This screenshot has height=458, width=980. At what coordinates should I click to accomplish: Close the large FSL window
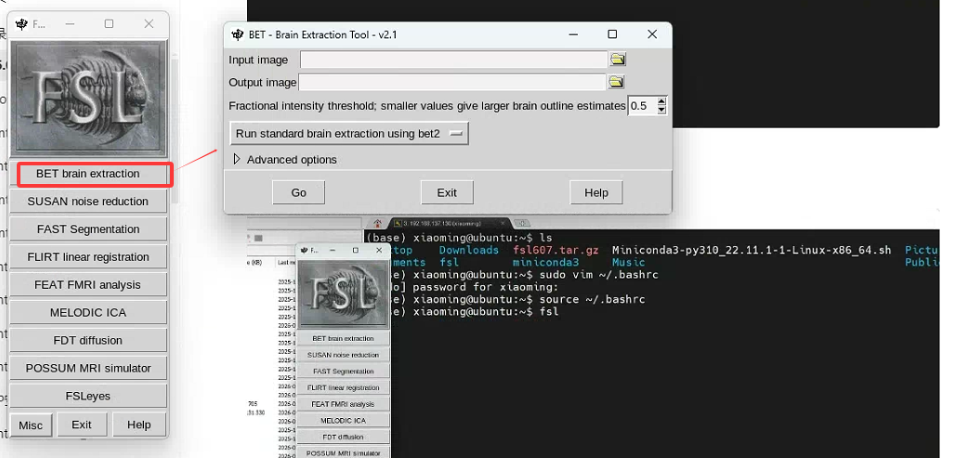click(x=149, y=24)
